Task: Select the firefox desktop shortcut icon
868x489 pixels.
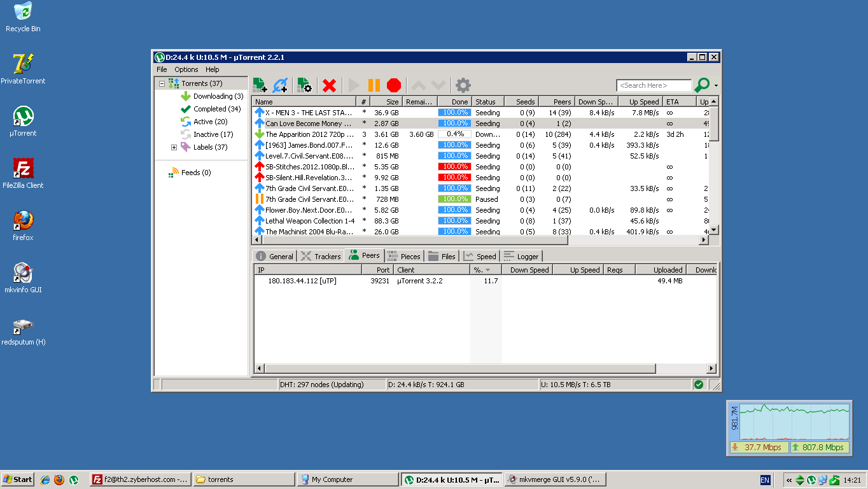Action: [23, 220]
